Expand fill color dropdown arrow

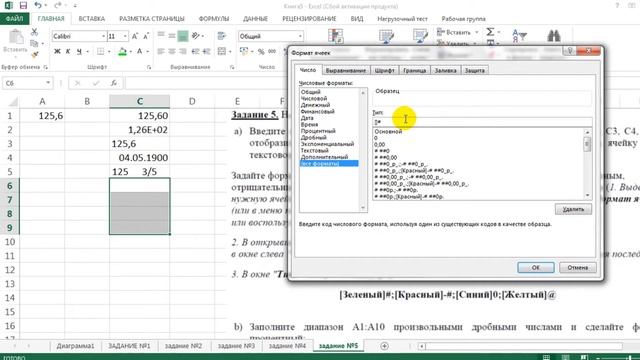(x=131, y=51)
